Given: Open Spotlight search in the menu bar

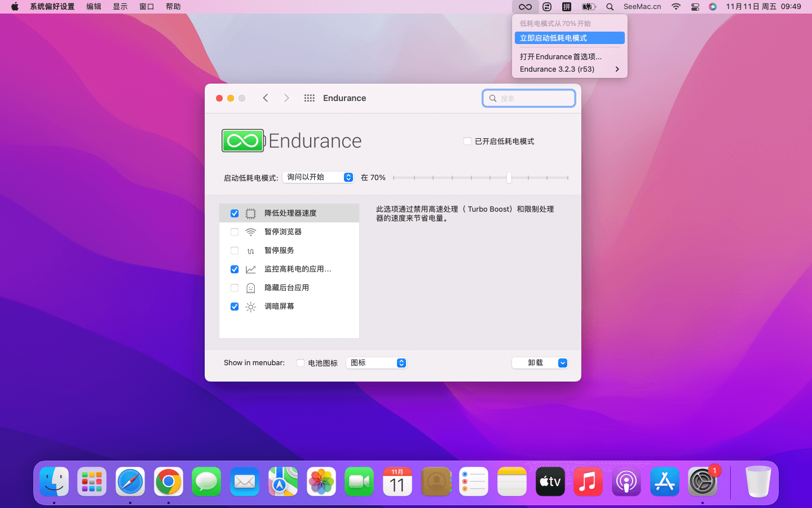Looking at the screenshot, I should tap(610, 7).
